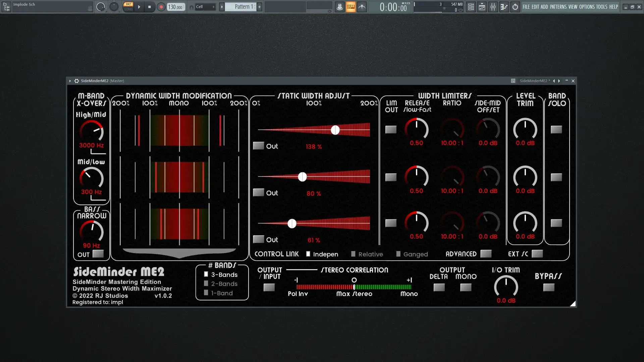Toggle the ADVANCED button
The width and height of the screenshot is (644, 362).
tap(486, 254)
